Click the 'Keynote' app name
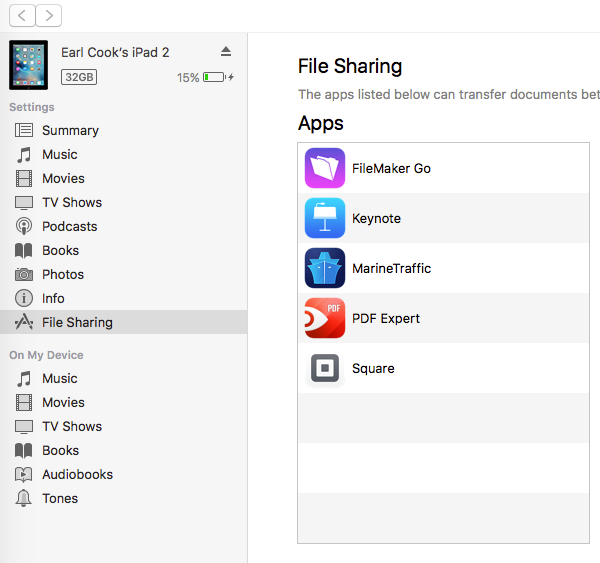The height and width of the screenshot is (563, 600). tap(377, 219)
